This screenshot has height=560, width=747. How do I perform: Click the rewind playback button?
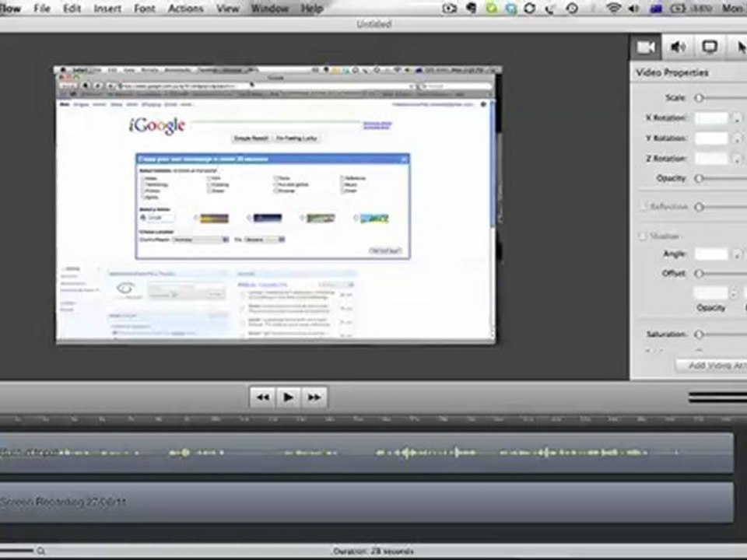(262, 397)
